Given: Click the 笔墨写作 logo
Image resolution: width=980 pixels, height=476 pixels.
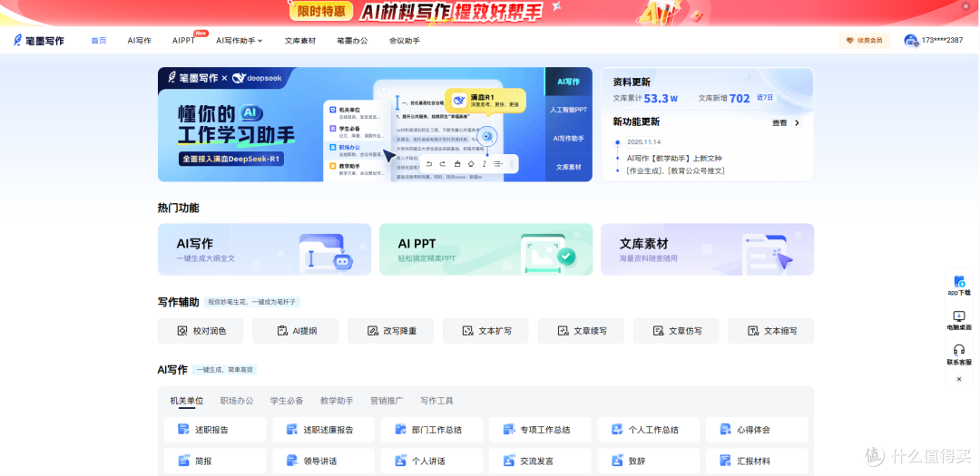Looking at the screenshot, I should tap(39, 41).
